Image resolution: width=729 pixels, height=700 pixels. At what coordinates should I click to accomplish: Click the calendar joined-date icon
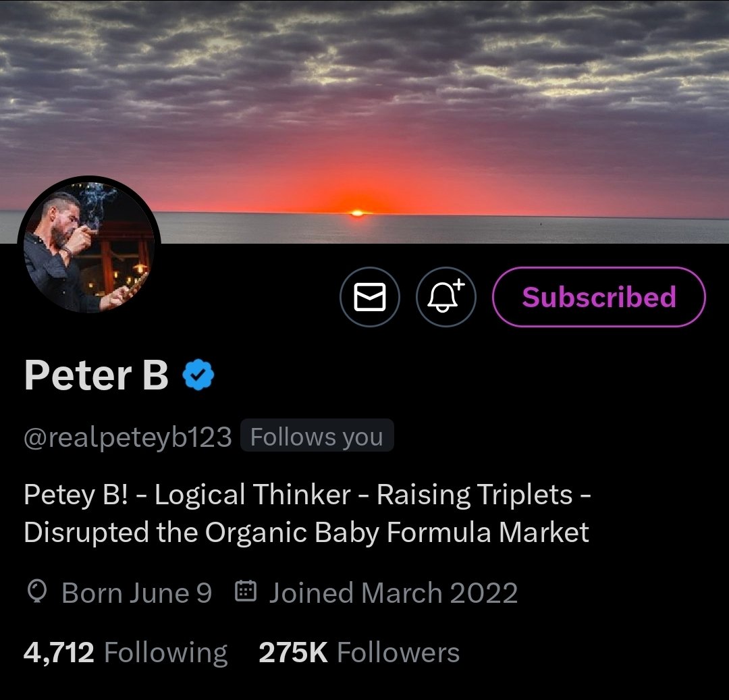(x=244, y=593)
